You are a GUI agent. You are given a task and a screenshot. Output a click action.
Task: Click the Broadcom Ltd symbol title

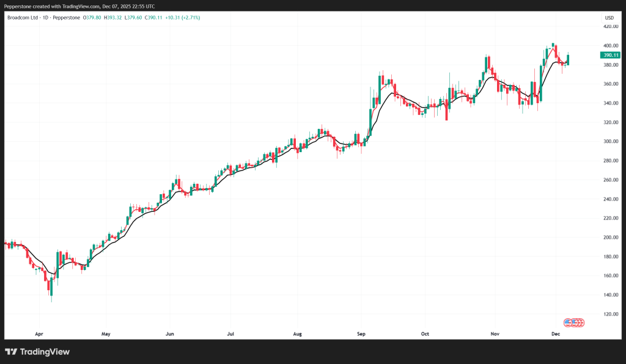click(22, 17)
